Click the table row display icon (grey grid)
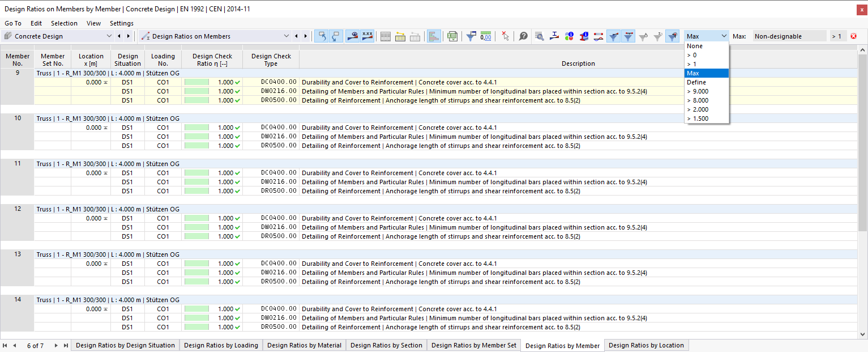The width and height of the screenshot is (868, 352). click(386, 36)
